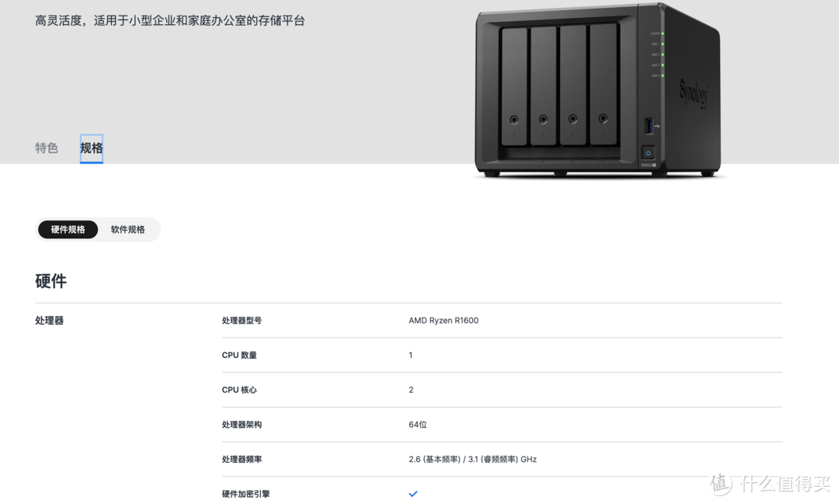This screenshot has width=839, height=504.
Task: Click the AMD Ryzen R1600 processor value
Action: tap(444, 320)
